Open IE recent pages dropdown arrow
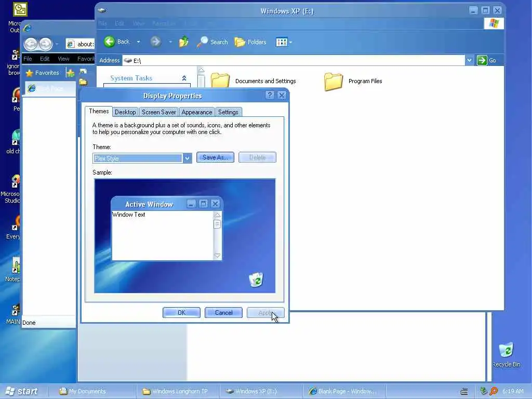The width and height of the screenshot is (532, 399). (x=57, y=44)
